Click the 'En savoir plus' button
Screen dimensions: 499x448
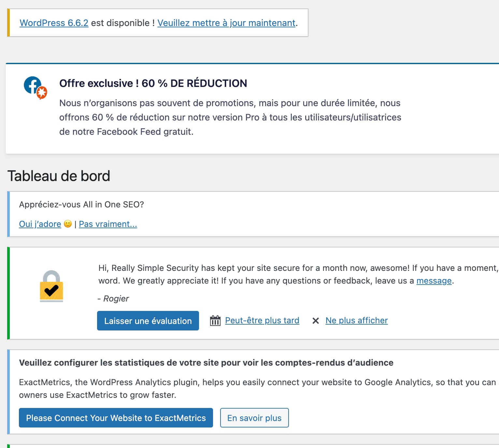(x=254, y=418)
